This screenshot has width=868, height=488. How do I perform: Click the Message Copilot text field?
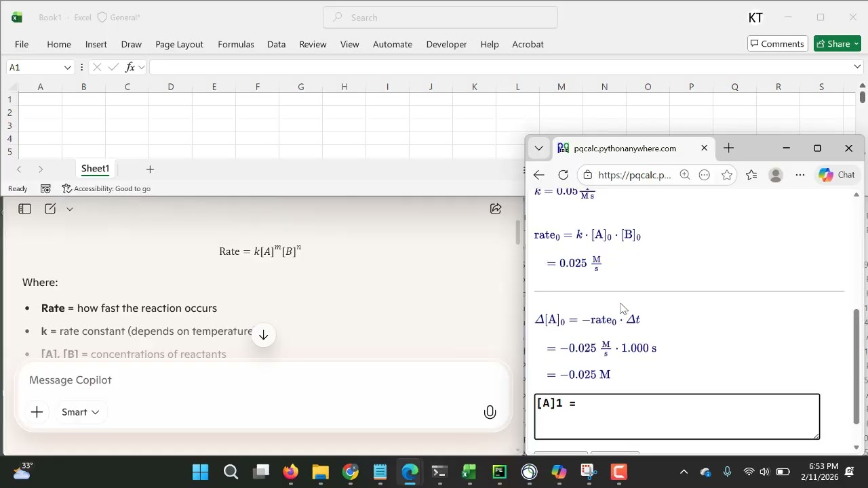click(262, 380)
